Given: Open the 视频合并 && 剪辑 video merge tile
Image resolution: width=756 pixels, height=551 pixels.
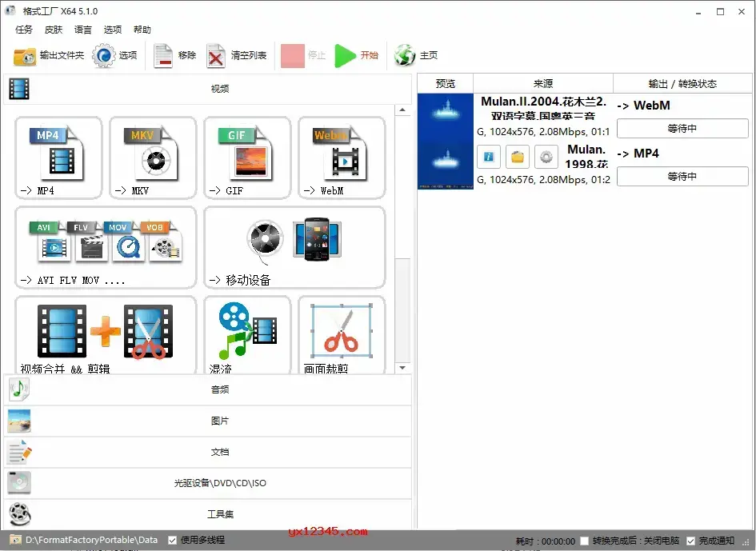Looking at the screenshot, I should (106, 335).
